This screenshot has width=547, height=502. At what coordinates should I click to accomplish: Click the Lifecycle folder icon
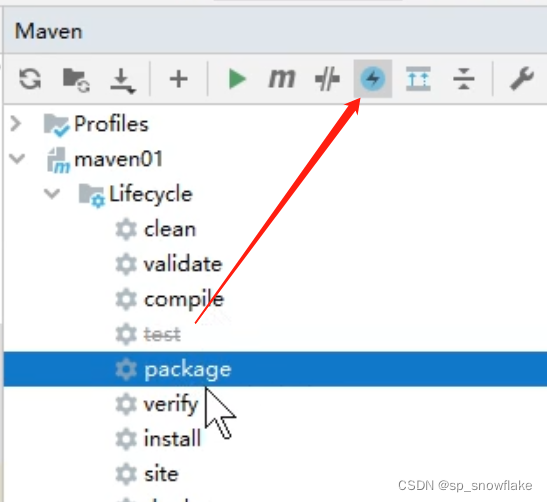(91, 196)
